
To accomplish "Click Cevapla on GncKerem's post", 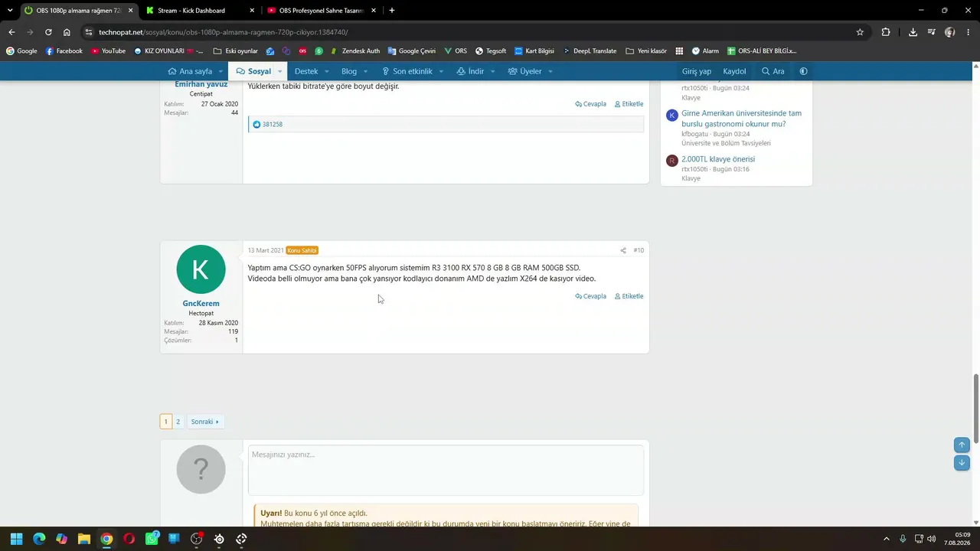I will pyautogui.click(x=591, y=296).
